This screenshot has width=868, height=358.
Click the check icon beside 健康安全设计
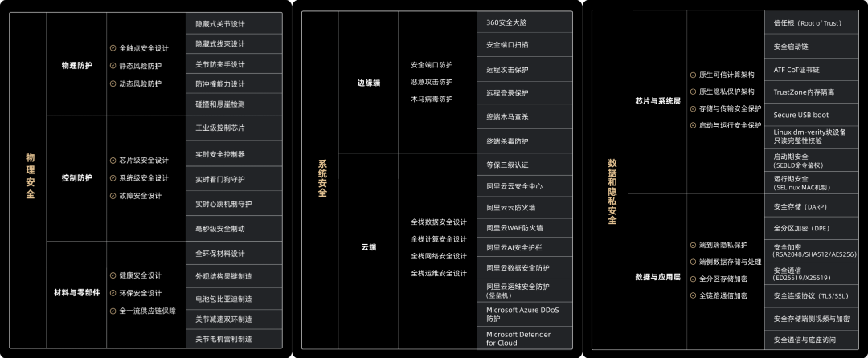point(113,275)
